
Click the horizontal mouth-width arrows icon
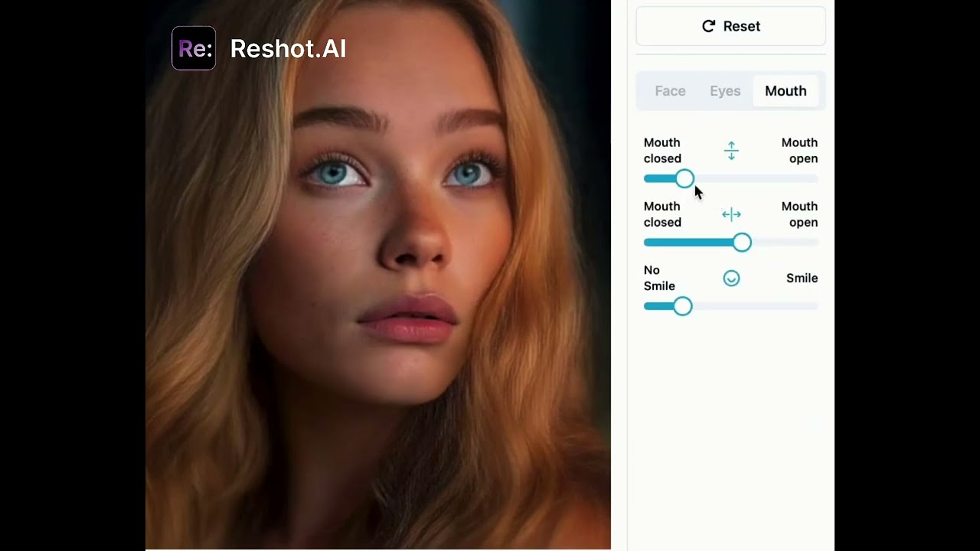[x=731, y=214]
